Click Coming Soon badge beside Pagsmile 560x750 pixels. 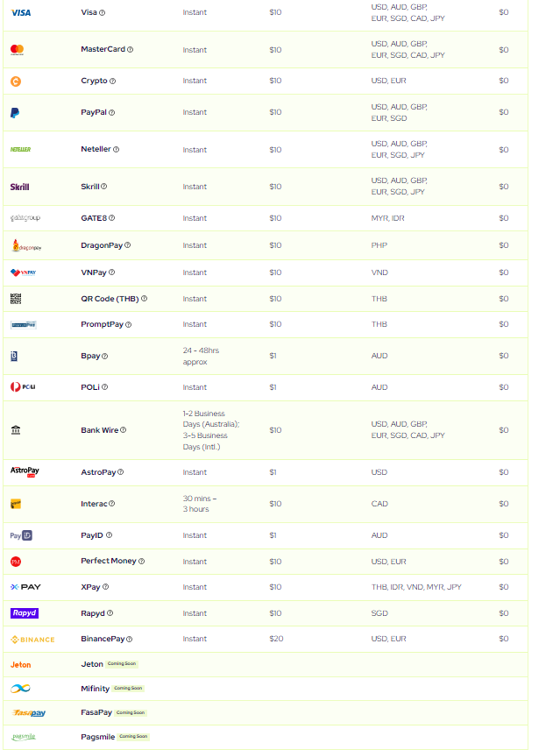tap(133, 737)
